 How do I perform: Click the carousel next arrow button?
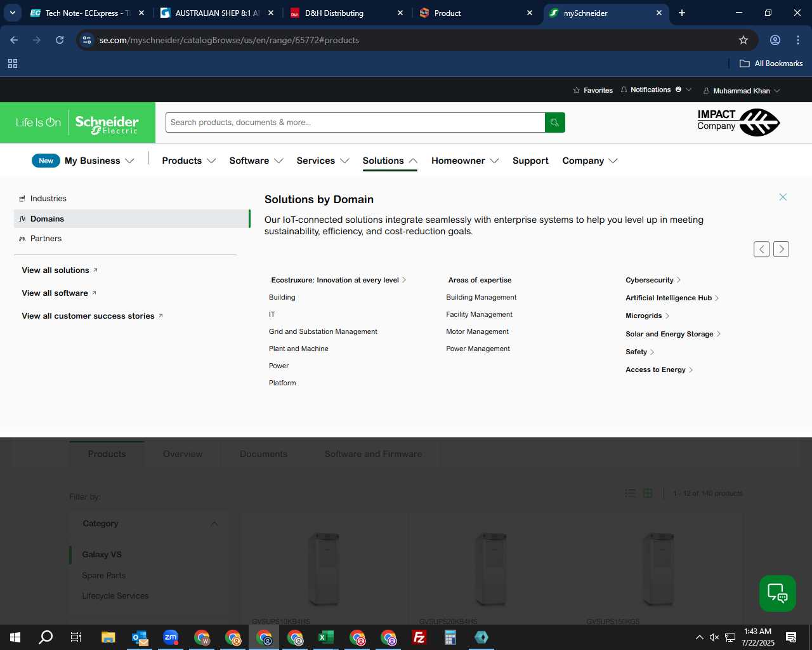tap(782, 249)
